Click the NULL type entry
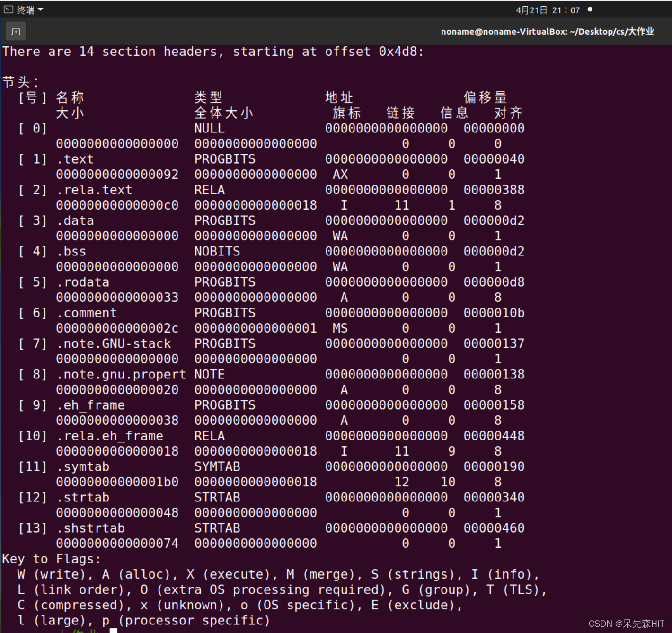This screenshot has height=633, width=672. (210, 129)
